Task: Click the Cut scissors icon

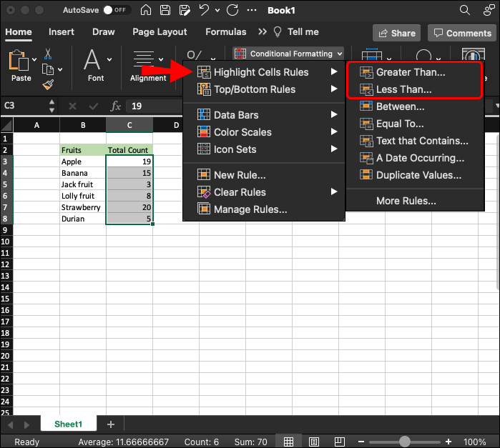Action: (x=48, y=54)
